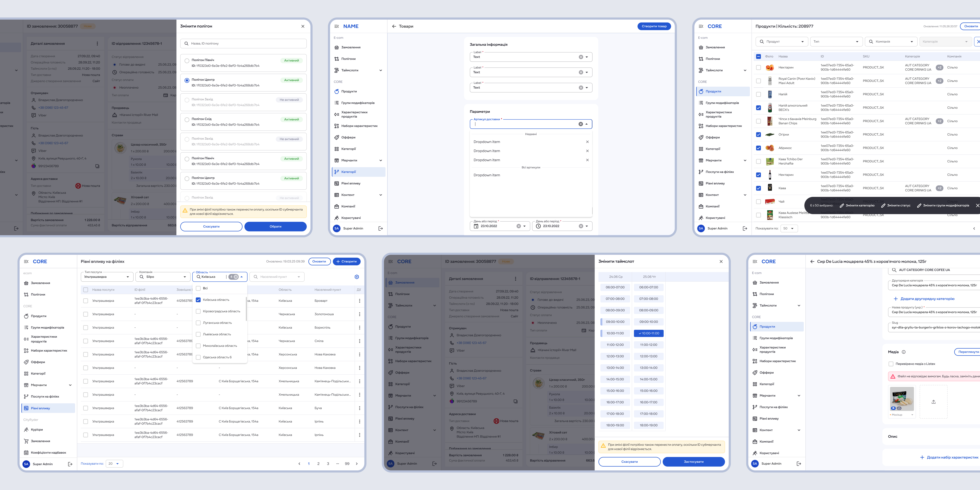Open Кур'єри icon in Рівні впливу sidebar
The image size is (980, 490).
pyautogui.click(x=26, y=429)
